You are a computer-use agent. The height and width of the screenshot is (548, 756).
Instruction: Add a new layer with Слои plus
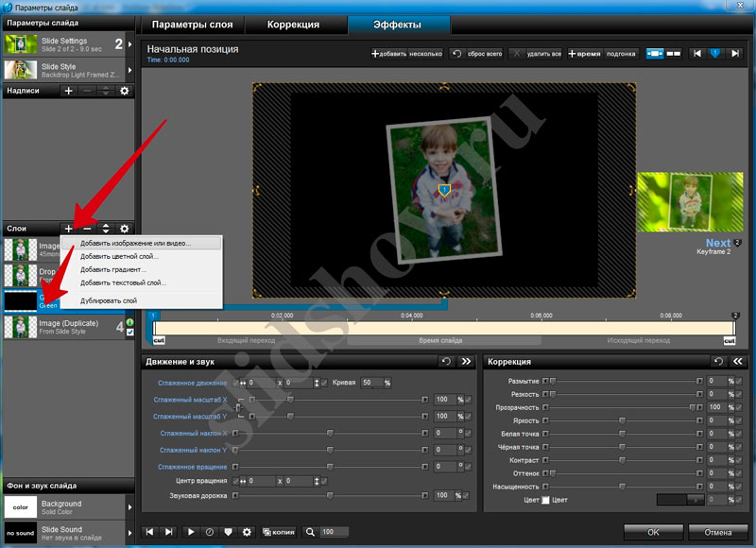click(68, 229)
